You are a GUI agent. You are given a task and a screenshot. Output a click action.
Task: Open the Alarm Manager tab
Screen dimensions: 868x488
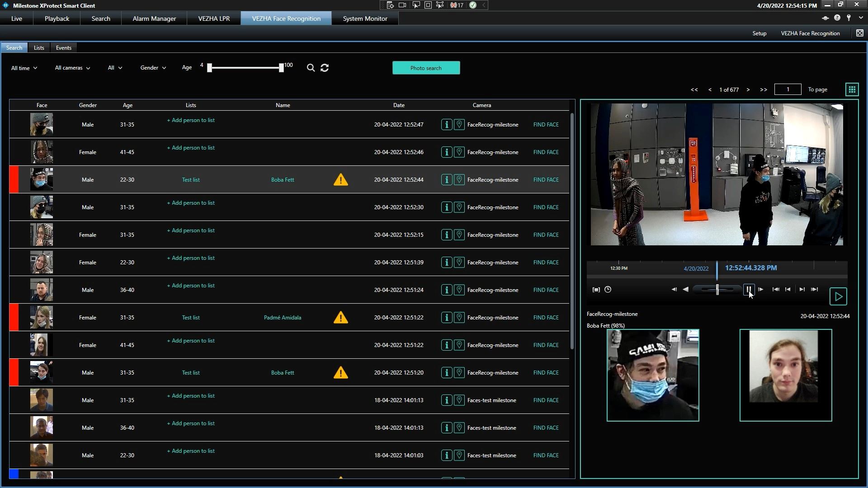154,19
